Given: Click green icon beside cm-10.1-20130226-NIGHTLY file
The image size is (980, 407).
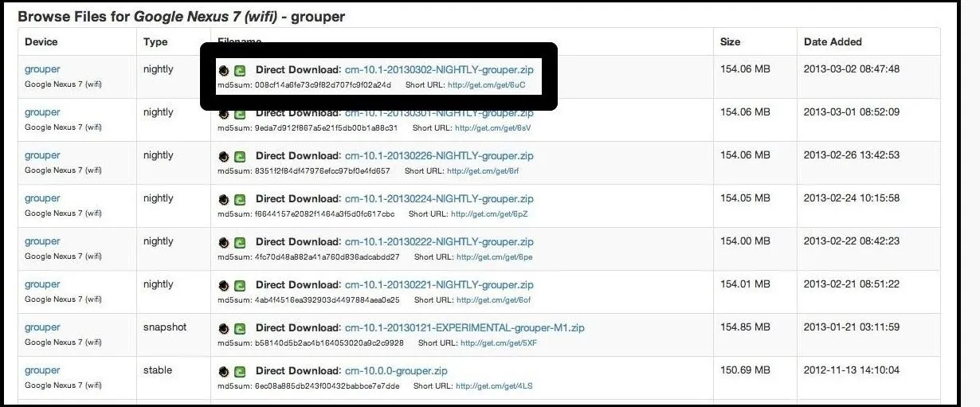Looking at the screenshot, I should (x=240, y=156).
